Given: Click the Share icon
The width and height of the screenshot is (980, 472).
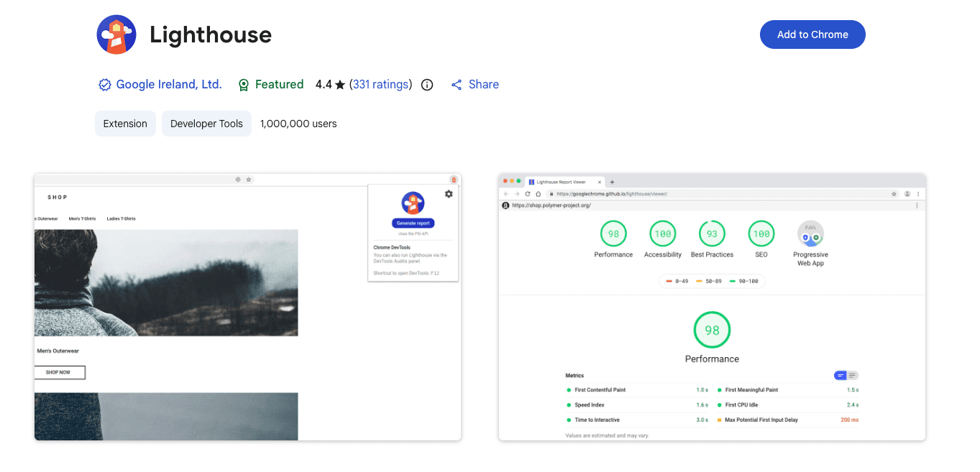Looking at the screenshot, I should pos(457,85).
